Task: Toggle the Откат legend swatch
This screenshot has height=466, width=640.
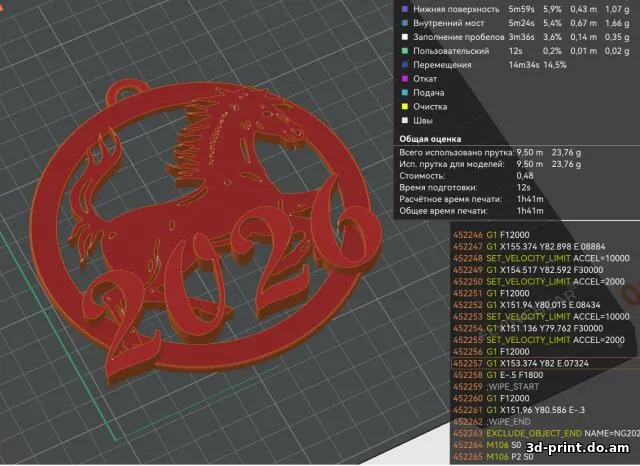Action: [x=405, y=79]
